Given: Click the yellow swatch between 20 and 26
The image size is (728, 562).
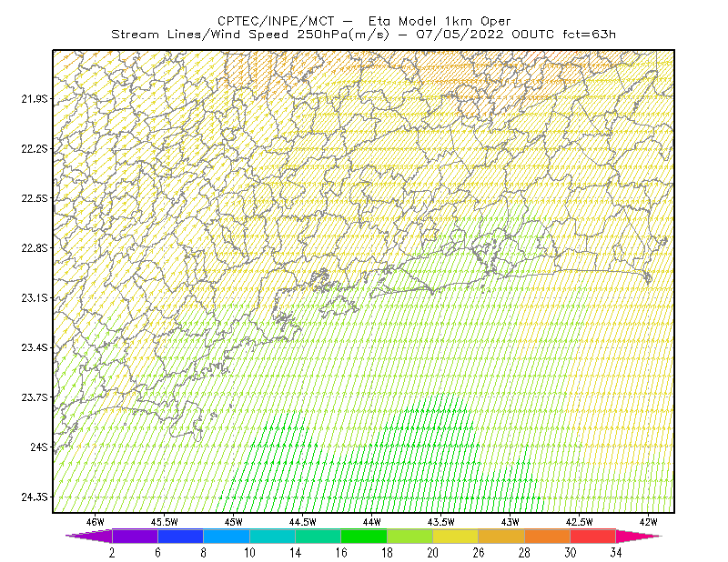Looking at the screenshot, I should [x=456, y=536].
